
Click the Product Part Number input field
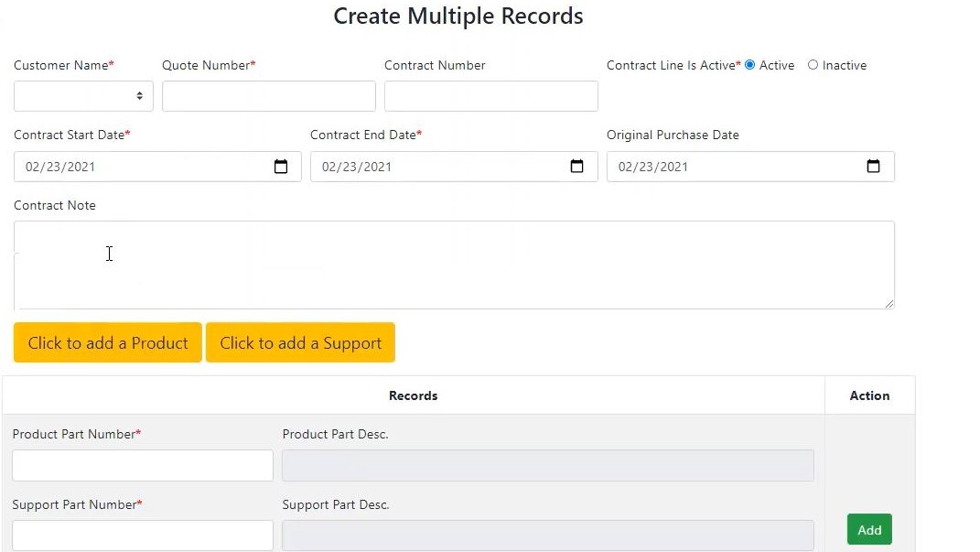tap(143, 465)
